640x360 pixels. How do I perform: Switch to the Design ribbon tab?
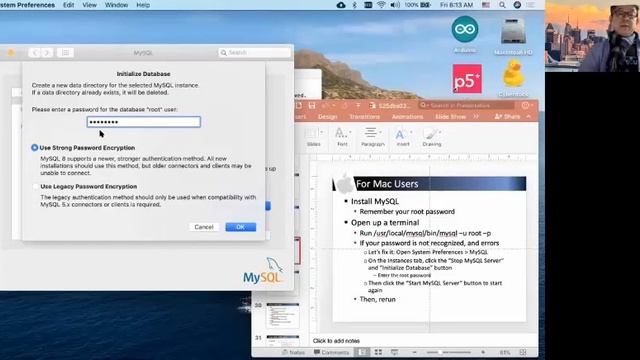coord(327,117)
